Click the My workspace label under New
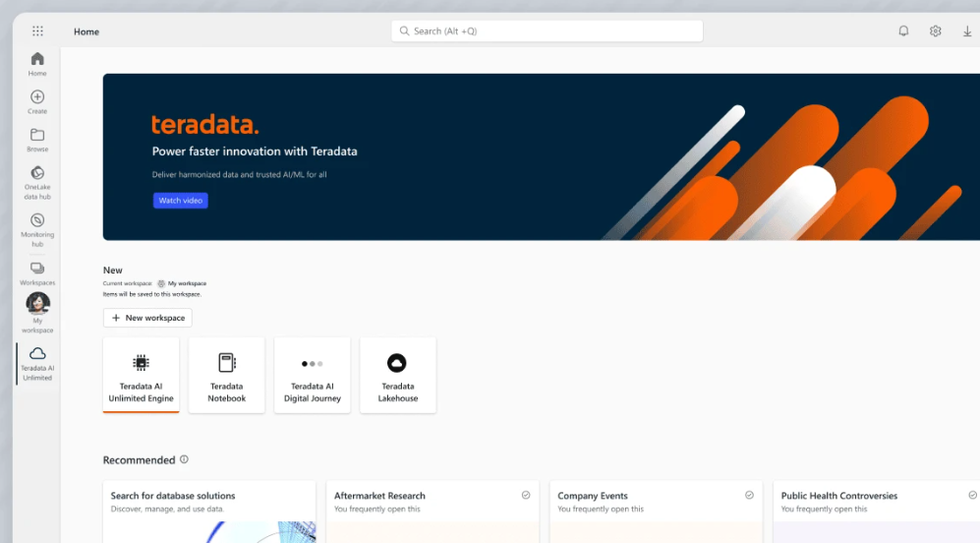Viewport: 980px width, 543px height. [187, 283]
